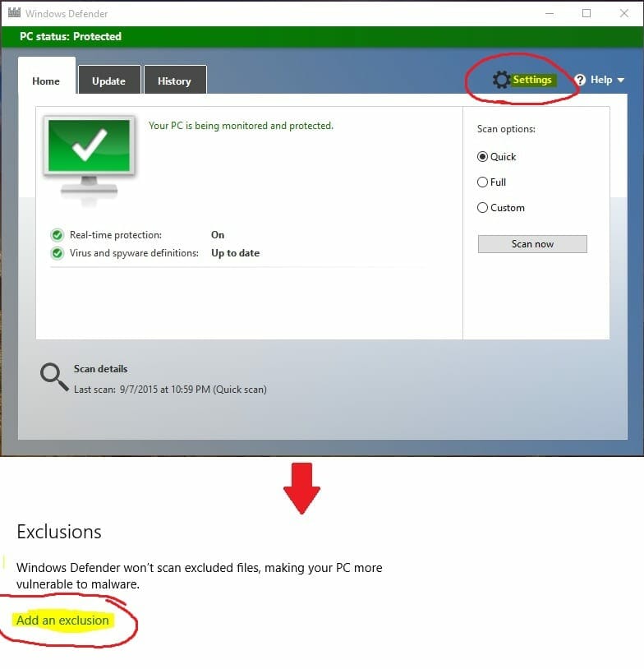644x669 pixels.
Task: Select the Quick scan option
Action: pos(483,157)
